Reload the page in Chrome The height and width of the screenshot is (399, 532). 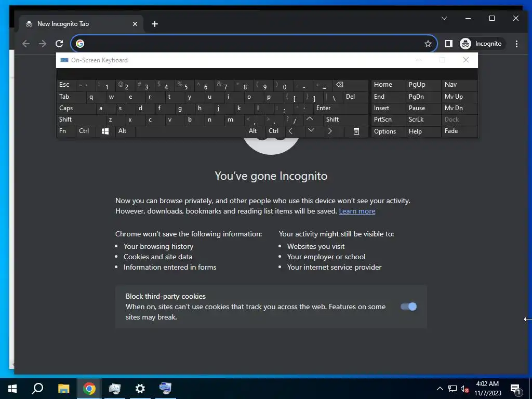click(59, 44)
